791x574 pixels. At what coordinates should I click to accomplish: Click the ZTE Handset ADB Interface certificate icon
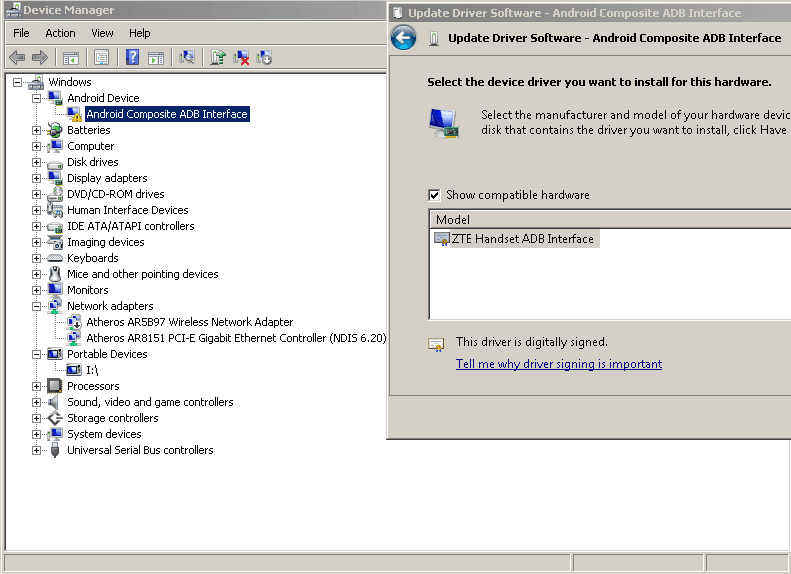pyautogui.click(x=441, y=239)
